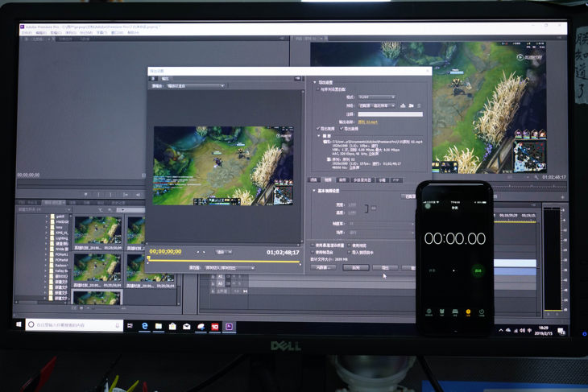Viewport: 588px width, 392px height.
Task: Collapse the Basic Video Settings section
Action: pyautogui.click(x=314, y=191)
